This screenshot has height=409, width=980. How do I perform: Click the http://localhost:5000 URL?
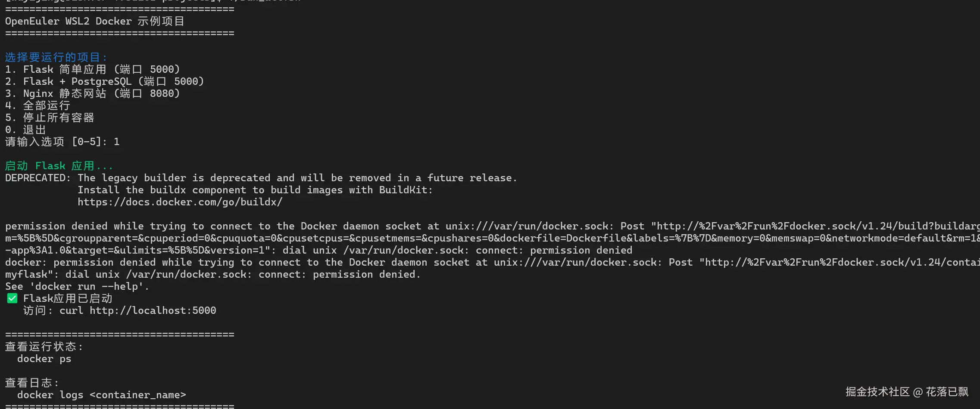point(153,310)
